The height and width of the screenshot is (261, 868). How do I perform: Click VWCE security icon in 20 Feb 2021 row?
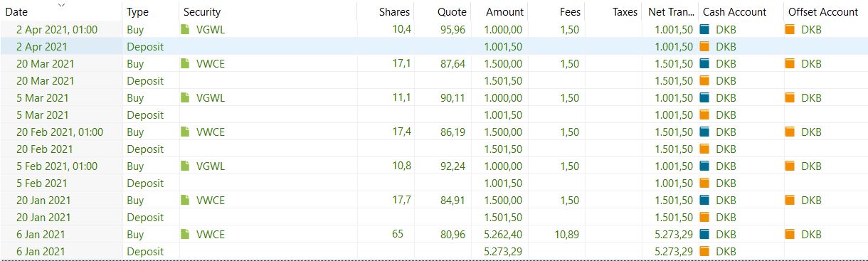click(186, 132)
